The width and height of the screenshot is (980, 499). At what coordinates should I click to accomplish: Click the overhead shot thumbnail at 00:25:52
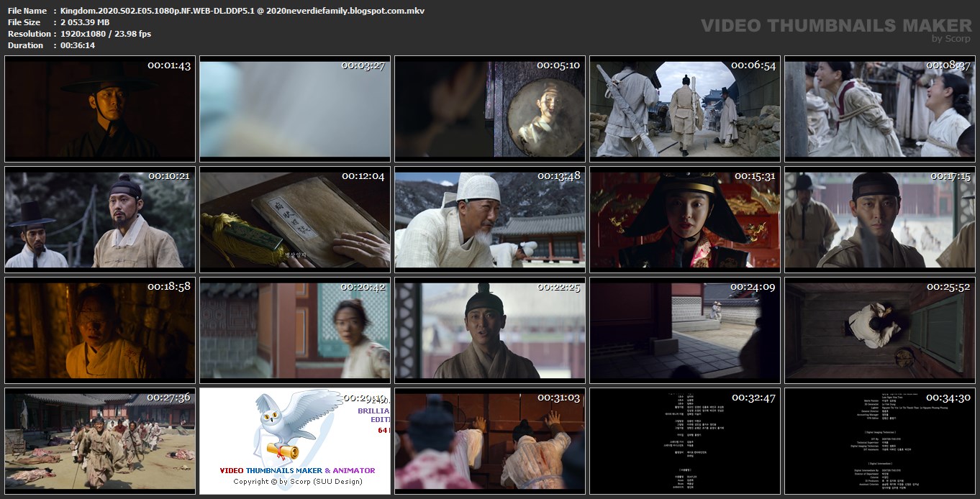click(880, 331)
